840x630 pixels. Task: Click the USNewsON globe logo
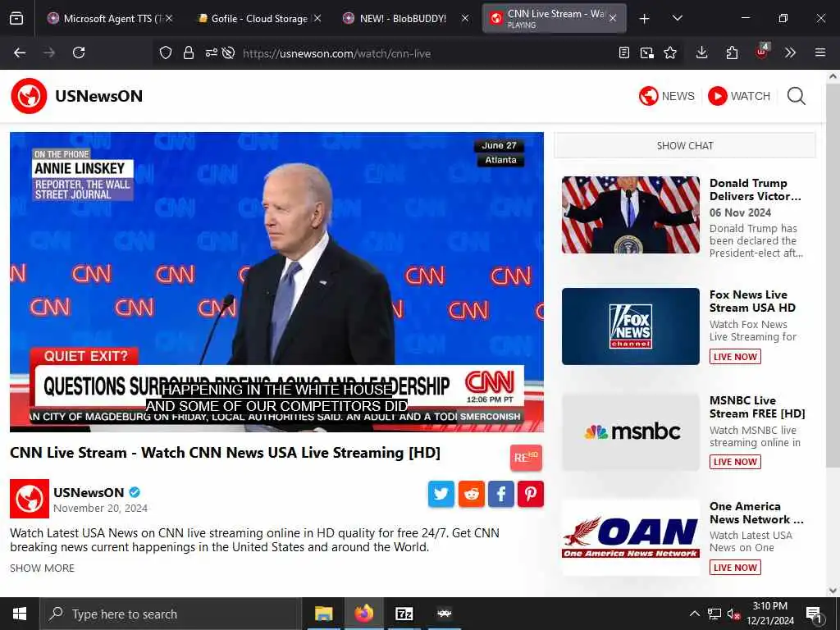tap(29, 96)
